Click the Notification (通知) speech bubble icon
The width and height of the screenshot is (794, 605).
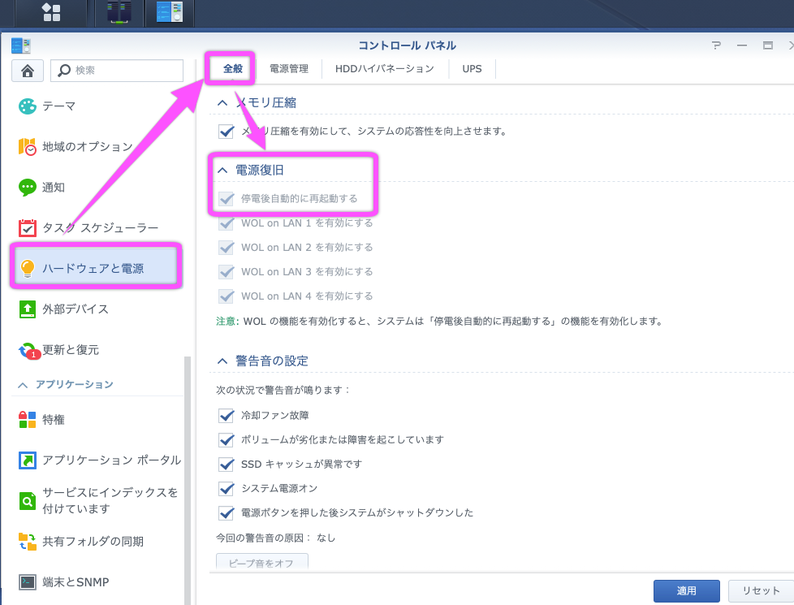(27, 187)
